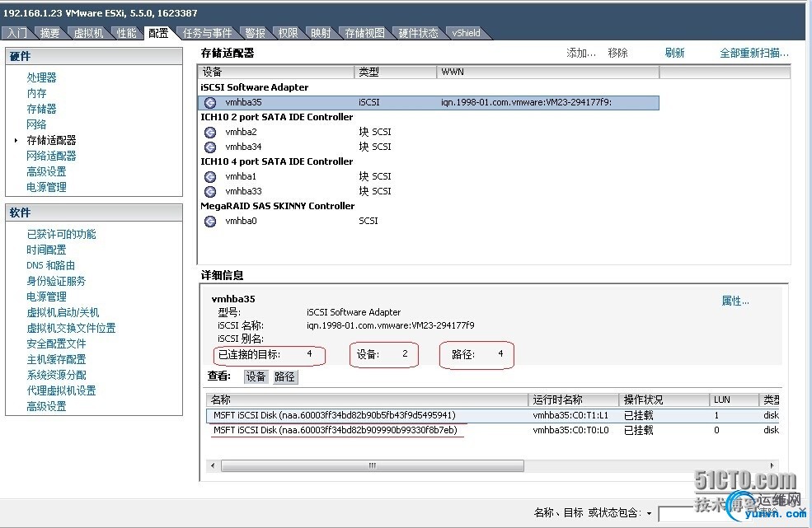Image resolution: width=812 pixels, height=528 pixels.
Task: Open the 任务与事件 tab
Action: tap(207, 33)
